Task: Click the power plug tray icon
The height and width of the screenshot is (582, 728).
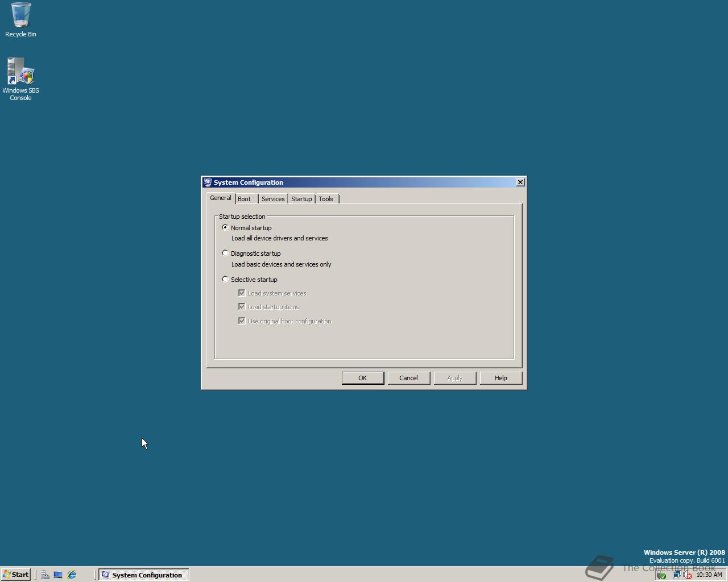Action: [x=661, y=575]
